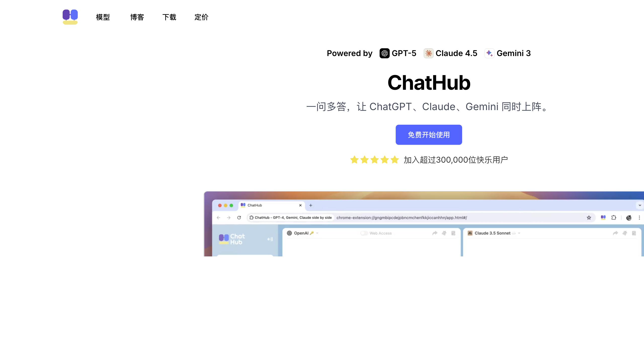This screenshot has width=644, height=362.
Task: Click the profile avatar in the demo browser
Action: click(629, 218)
